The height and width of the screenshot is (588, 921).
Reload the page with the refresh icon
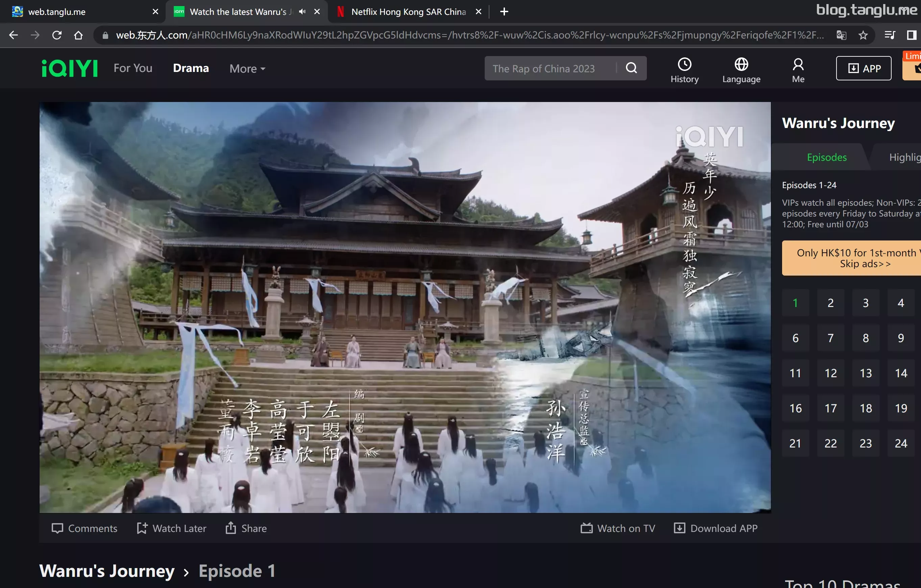click(x=57, y=35)
